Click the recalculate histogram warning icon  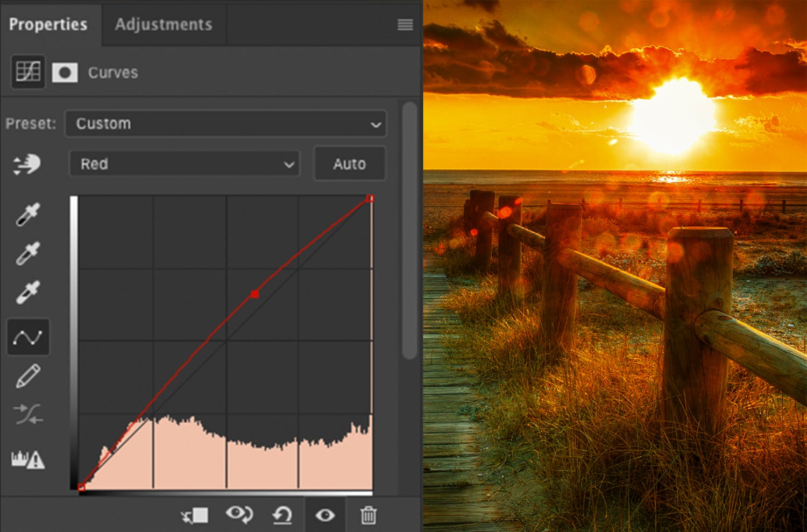coord(28,458)
